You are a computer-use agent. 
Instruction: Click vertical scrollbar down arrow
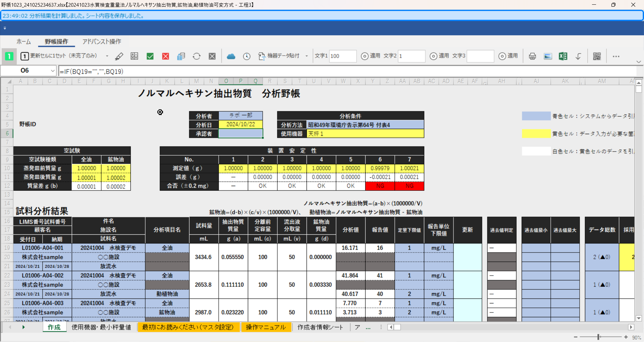[x=639, y=319]
